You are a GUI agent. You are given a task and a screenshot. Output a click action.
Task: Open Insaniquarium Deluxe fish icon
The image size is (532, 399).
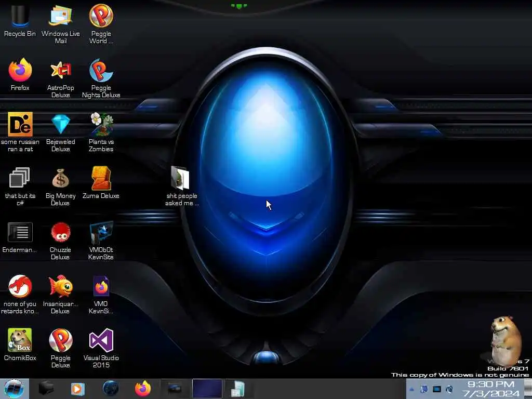(x=60, y=295)
